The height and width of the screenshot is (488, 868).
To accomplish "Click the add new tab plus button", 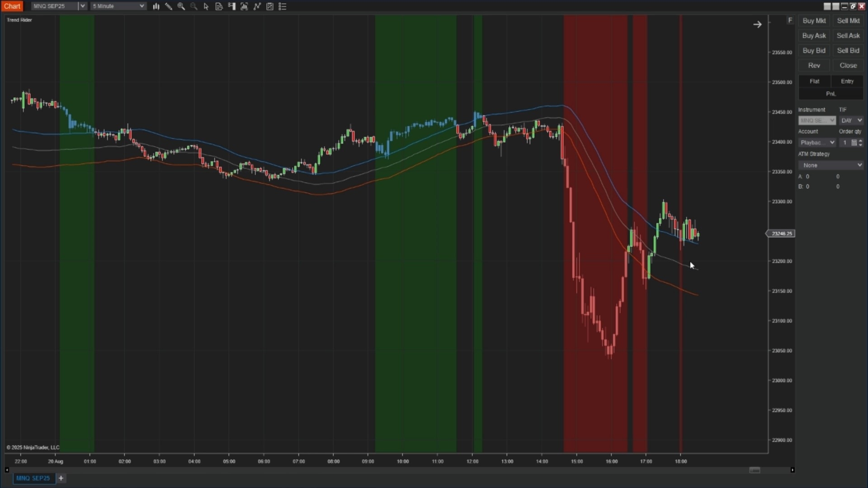I will [61, 478].
